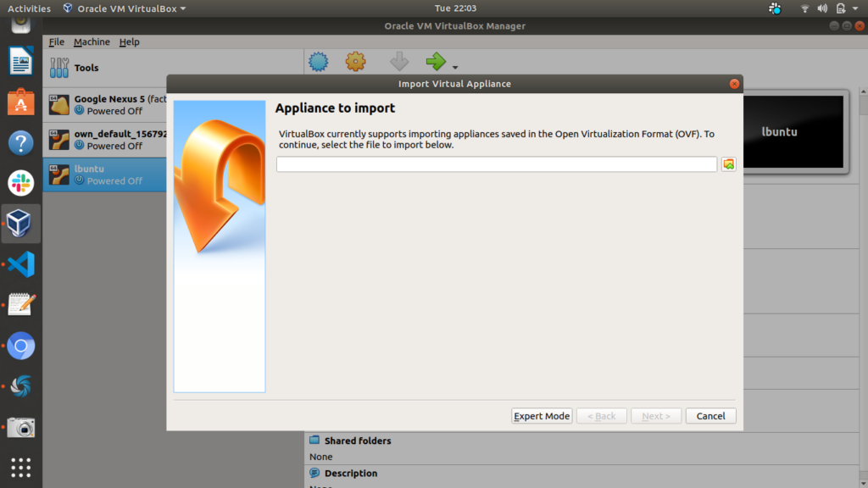Select the lbuntu virtual machine
Viewport: 868px width, 488px height.
tap(104, 175)
